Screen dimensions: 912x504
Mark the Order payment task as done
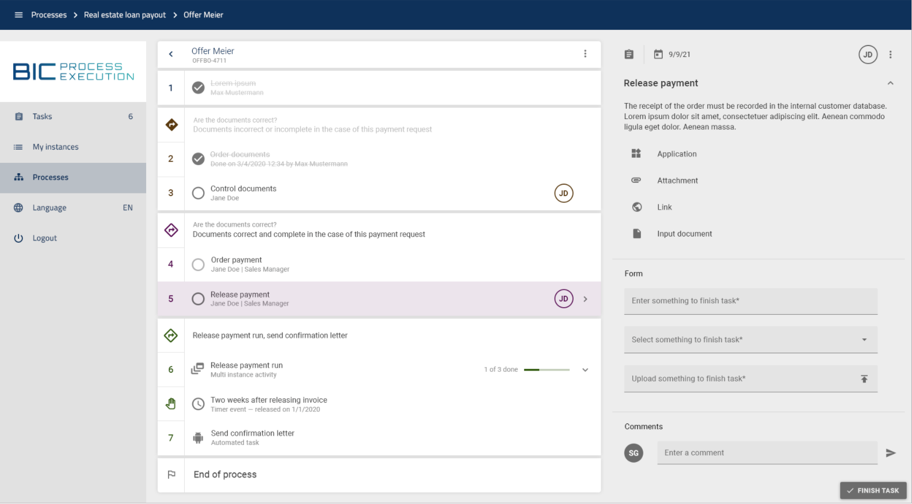click(198, 265)
